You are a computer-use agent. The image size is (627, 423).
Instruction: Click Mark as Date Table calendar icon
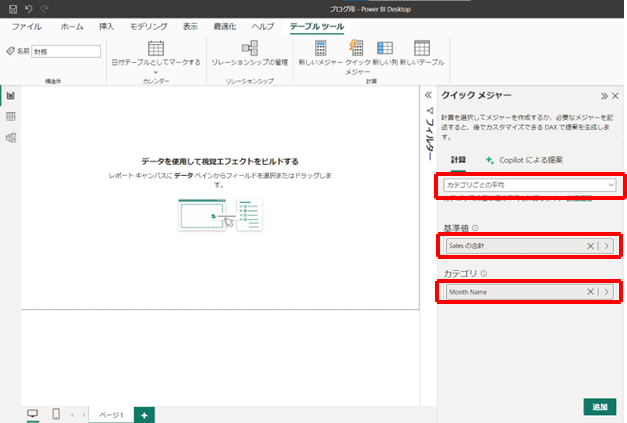[156, 48]
